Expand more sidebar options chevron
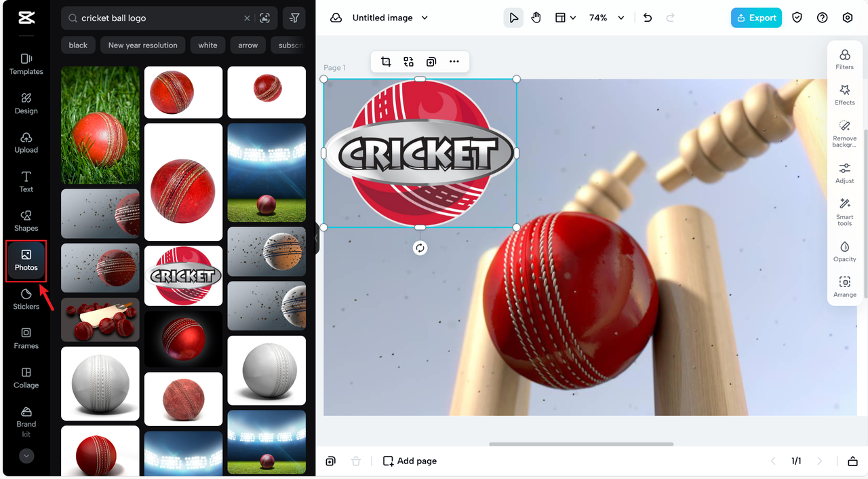Viewport: 868px width, 479px height. point(26,456)
